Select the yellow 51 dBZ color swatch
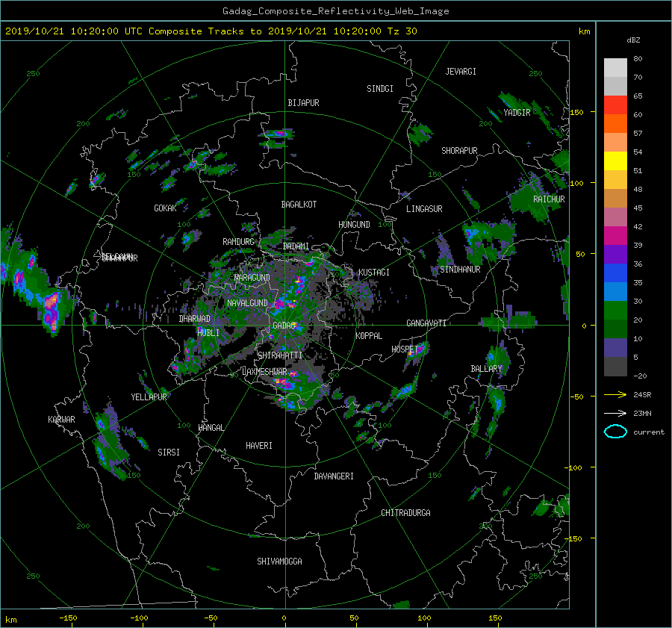The width and height of the screenshot is (672, 628). [615, 161]
